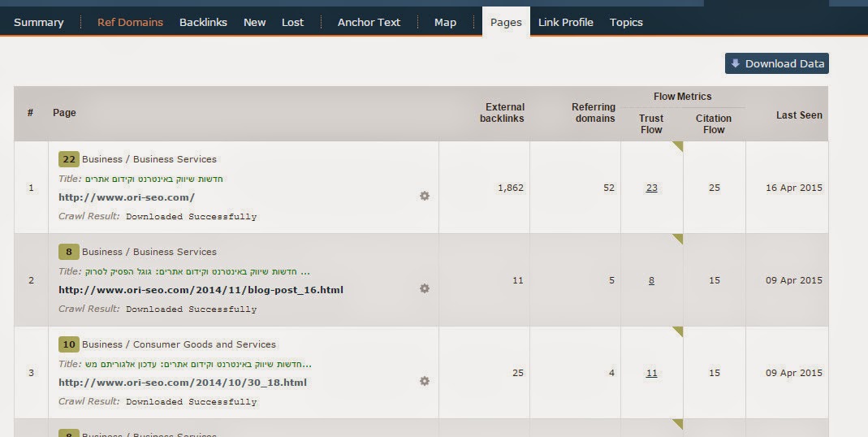Viewport: 868px width, 437px height.
Task: Click Crawl Result text in row 3
Action: click(x=158, y=401)
